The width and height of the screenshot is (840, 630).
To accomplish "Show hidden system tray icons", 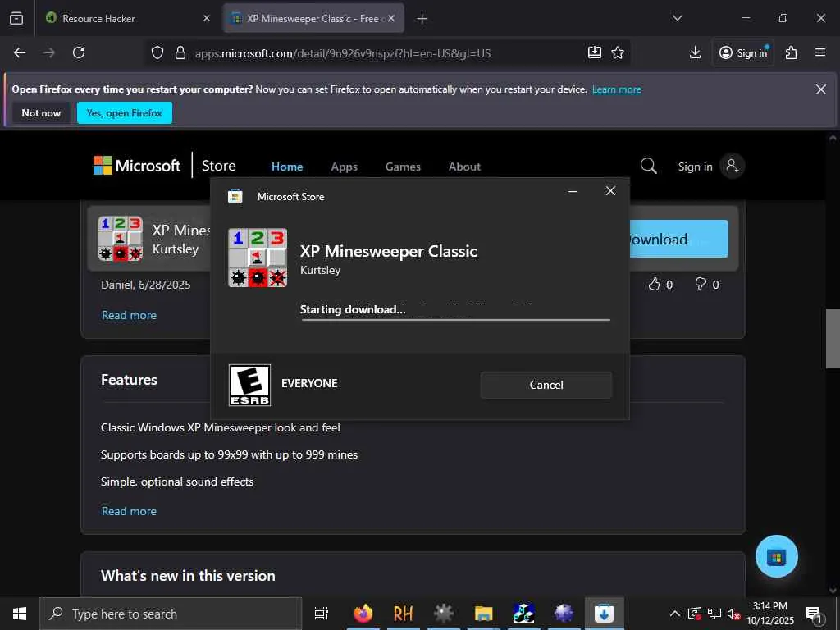I will [x=675, y=614].
